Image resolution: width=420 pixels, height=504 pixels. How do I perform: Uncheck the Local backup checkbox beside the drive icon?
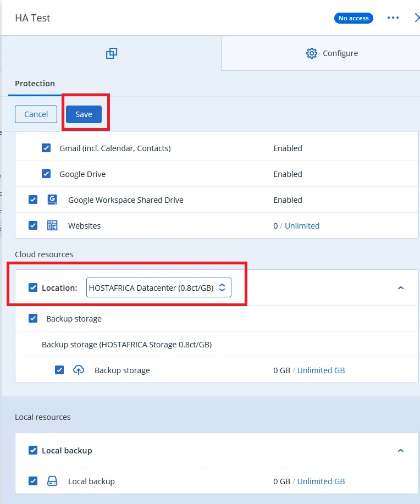click(33, 481)
